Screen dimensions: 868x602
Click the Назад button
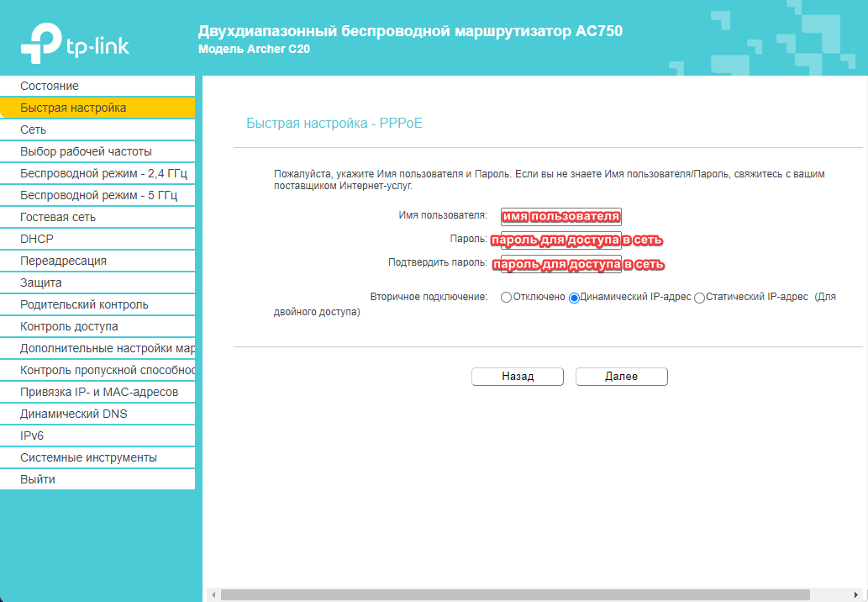pos(517,377)
